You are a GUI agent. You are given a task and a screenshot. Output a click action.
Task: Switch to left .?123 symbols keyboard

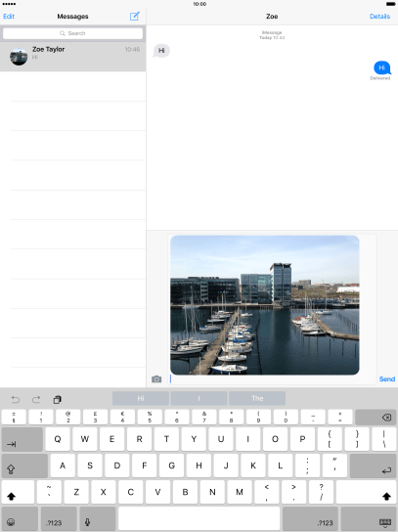[x=59, y=519]
